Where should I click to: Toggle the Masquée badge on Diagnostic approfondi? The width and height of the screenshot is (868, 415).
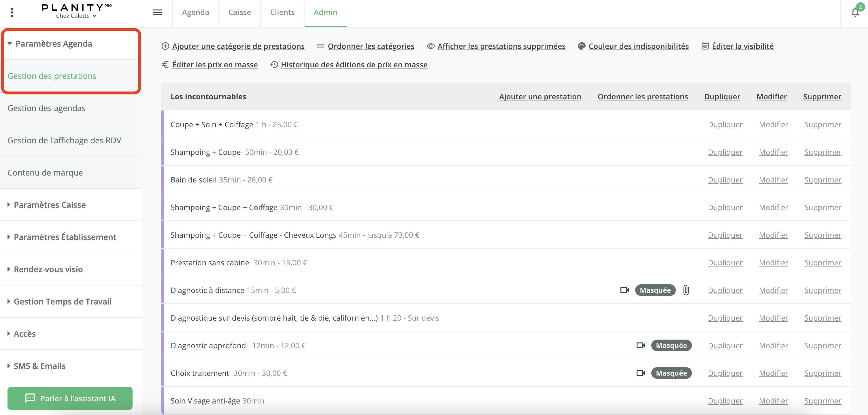click(671, 345)
